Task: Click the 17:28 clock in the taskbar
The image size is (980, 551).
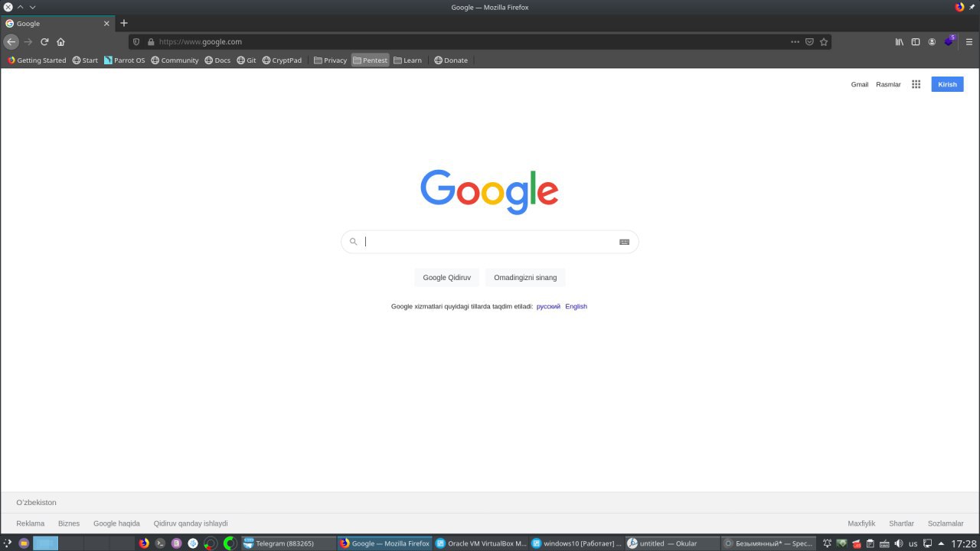Action: pos(963,543)
